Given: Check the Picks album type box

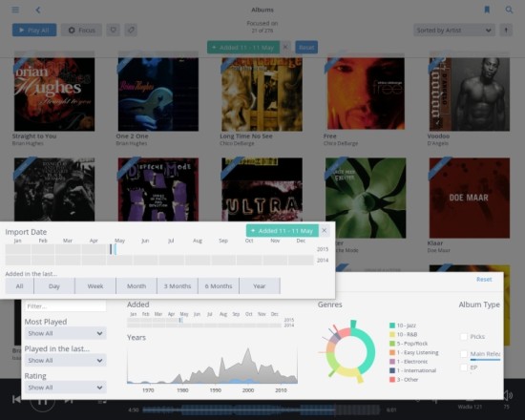Looking at the screenshot, I should click(464, 337).
